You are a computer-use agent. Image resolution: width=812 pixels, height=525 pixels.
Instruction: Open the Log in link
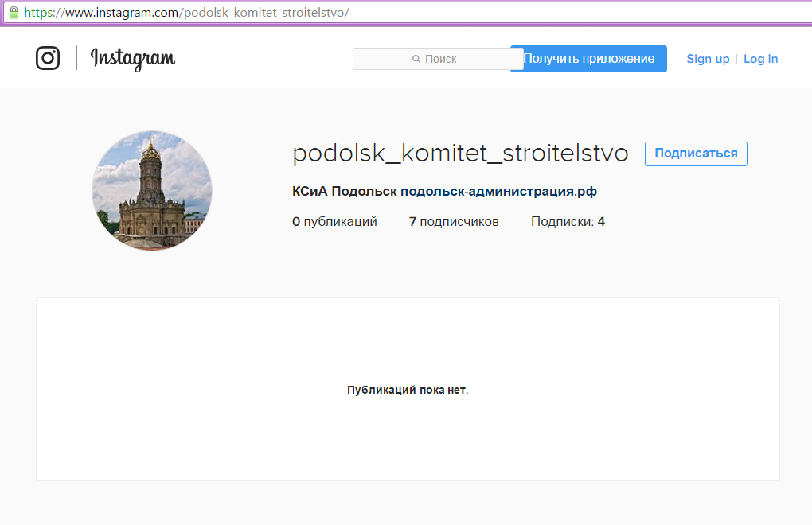click(x=760, y=59)
